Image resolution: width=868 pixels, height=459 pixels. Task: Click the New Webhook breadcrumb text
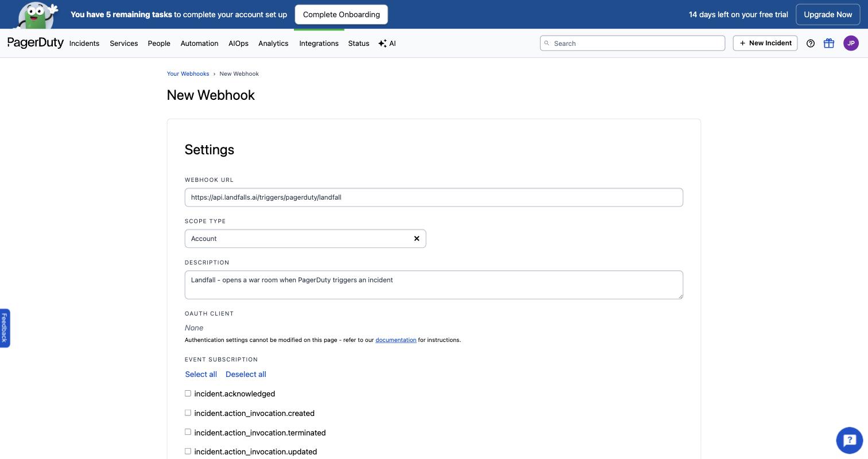239,74
